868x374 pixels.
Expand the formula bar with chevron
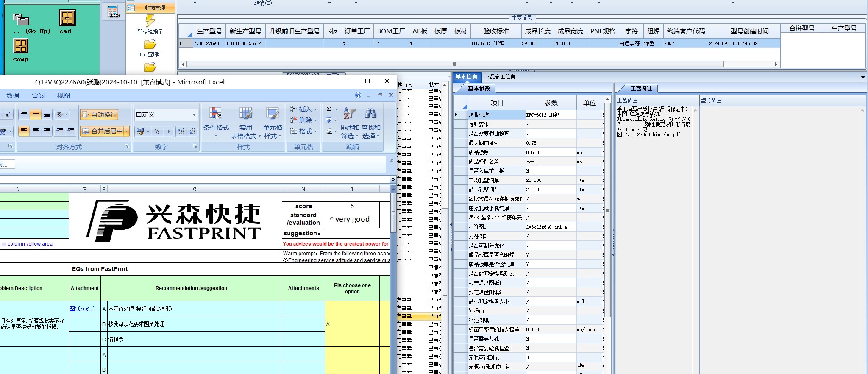pos(393,179)
